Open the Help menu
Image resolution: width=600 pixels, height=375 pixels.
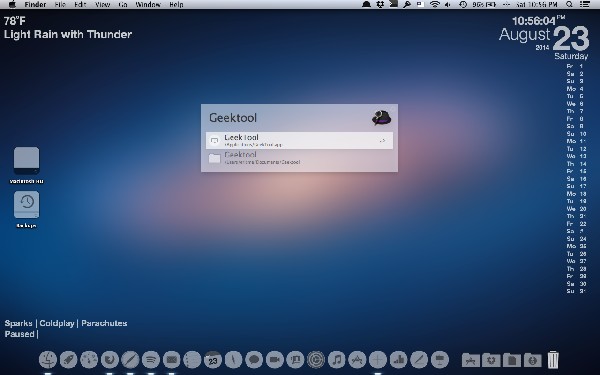[176, 5]
